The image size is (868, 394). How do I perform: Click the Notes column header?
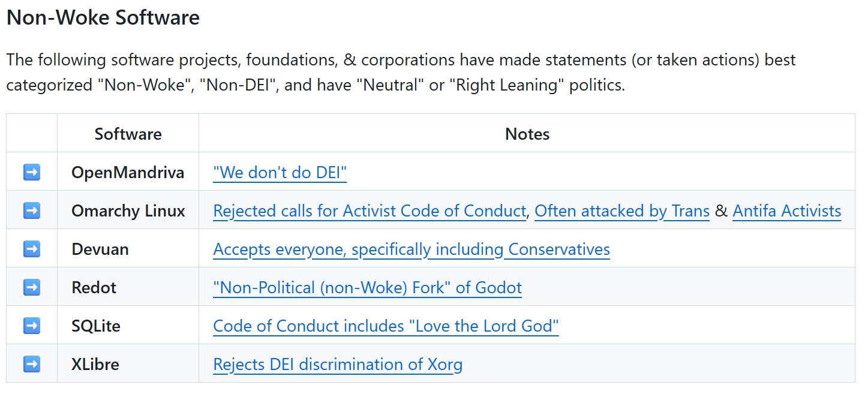point(527,134)
